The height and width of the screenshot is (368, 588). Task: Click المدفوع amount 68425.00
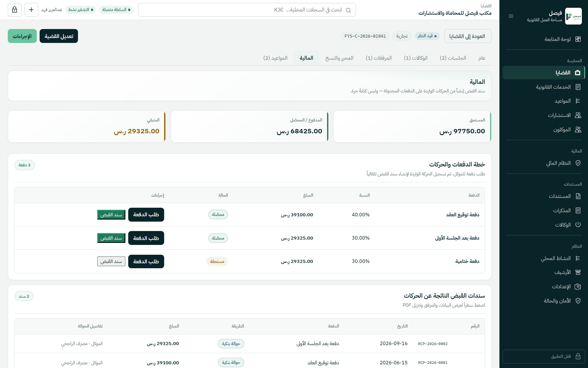coord(299,131)
